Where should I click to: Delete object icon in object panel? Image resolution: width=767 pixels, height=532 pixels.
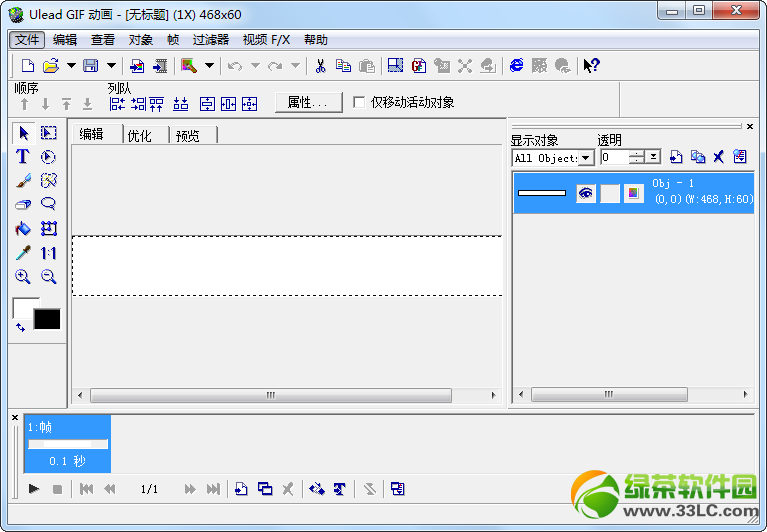coord(719,156)
